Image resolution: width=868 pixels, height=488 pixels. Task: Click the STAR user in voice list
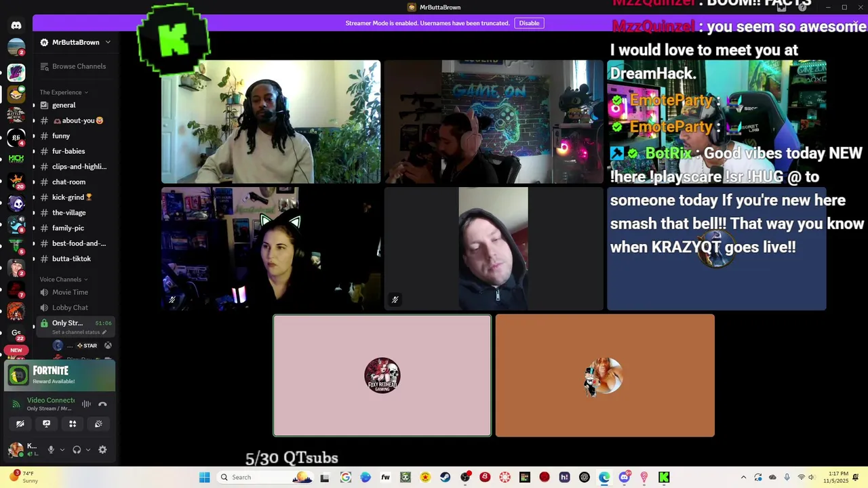click(x=81, y=346)
